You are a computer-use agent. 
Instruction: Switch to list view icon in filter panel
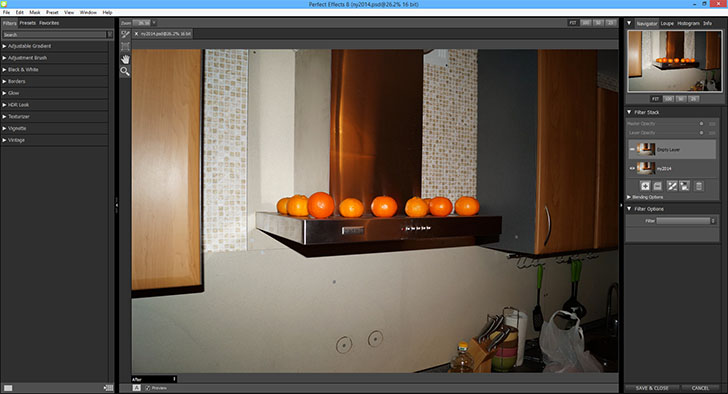coord(8,388)
